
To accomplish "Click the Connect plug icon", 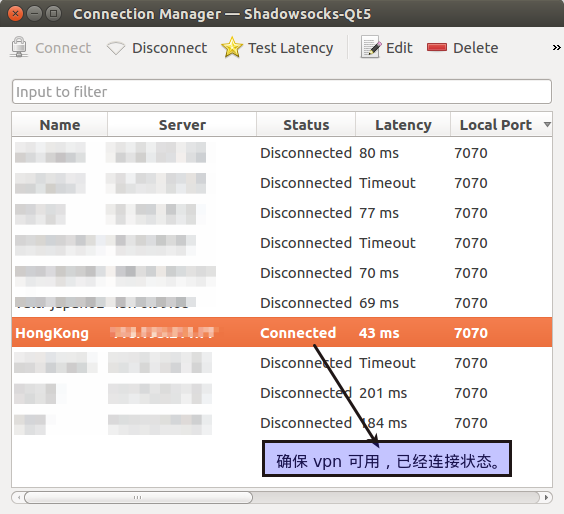I will click(19, 47).
